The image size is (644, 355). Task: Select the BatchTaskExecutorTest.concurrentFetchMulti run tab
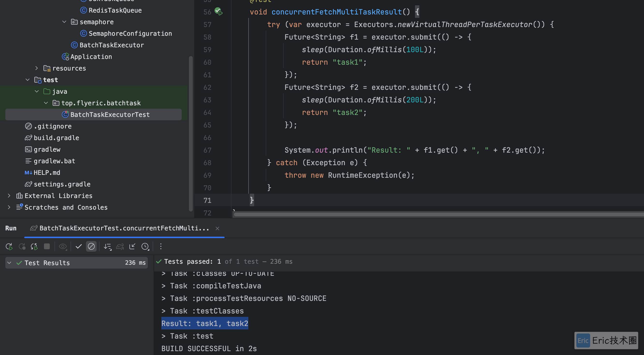(124, 228)
